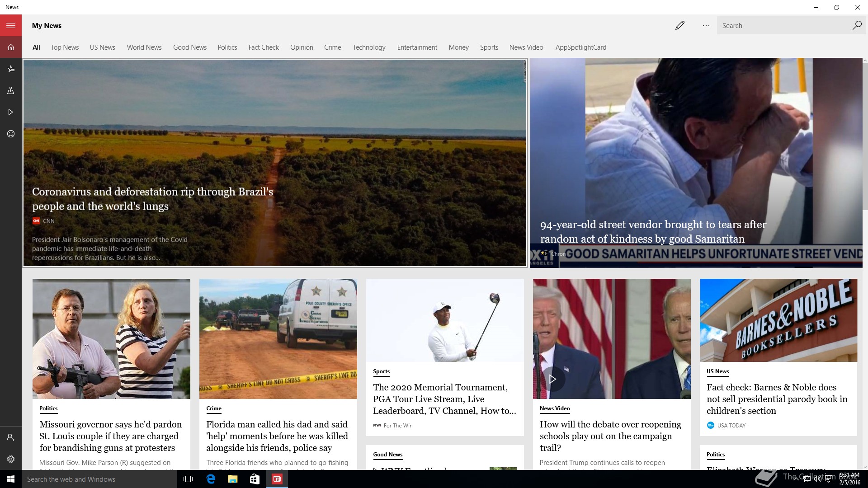Switch to Crime tab
Image resolution: width=868 pixels, height=488 pixels.
pos(333,47)
